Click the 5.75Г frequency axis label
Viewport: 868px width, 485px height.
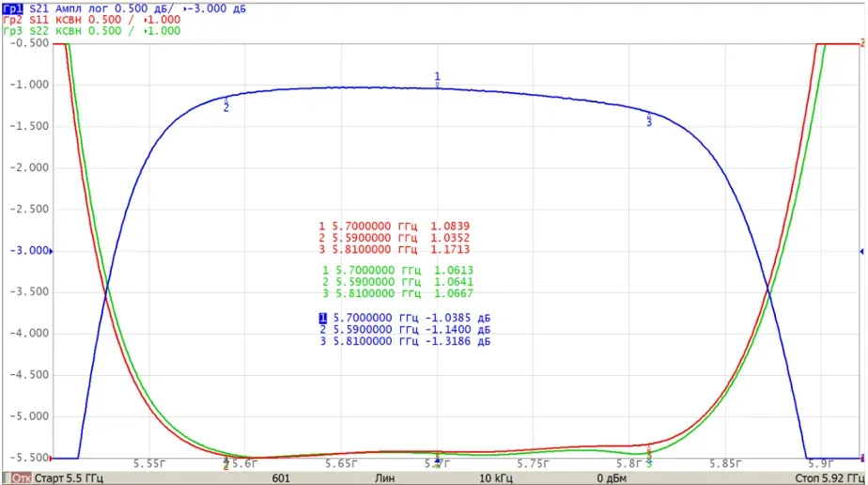coord(534,464)
